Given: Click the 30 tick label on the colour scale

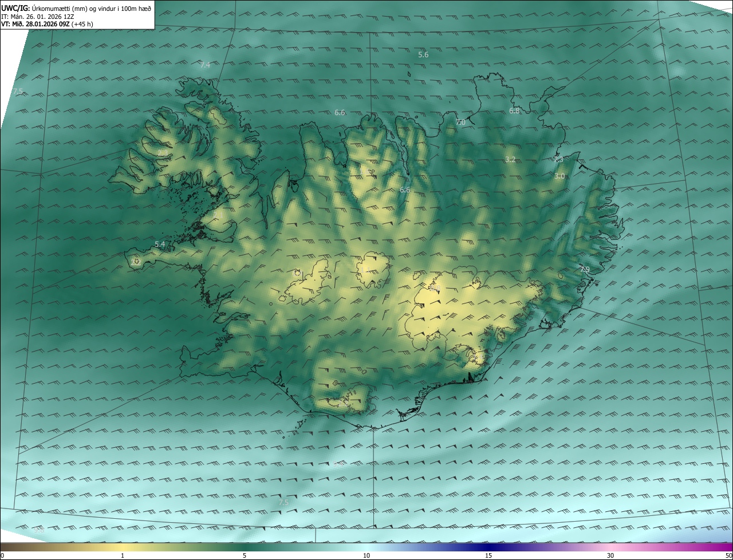Looking at the screenshot, I should point(610,555).
